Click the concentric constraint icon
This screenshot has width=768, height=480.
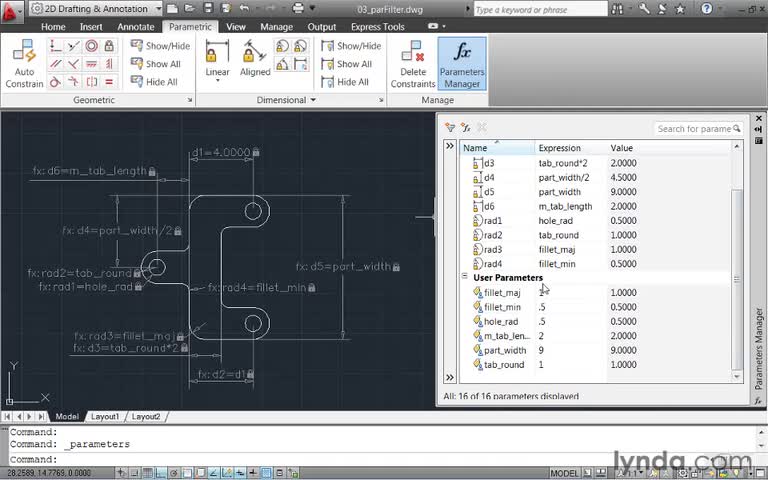coord(91,46)
